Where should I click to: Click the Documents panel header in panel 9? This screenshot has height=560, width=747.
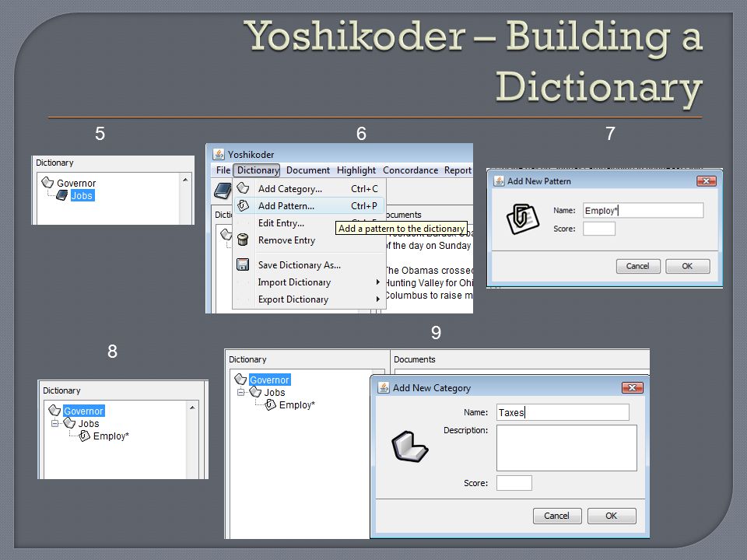[x=415, y=359]
